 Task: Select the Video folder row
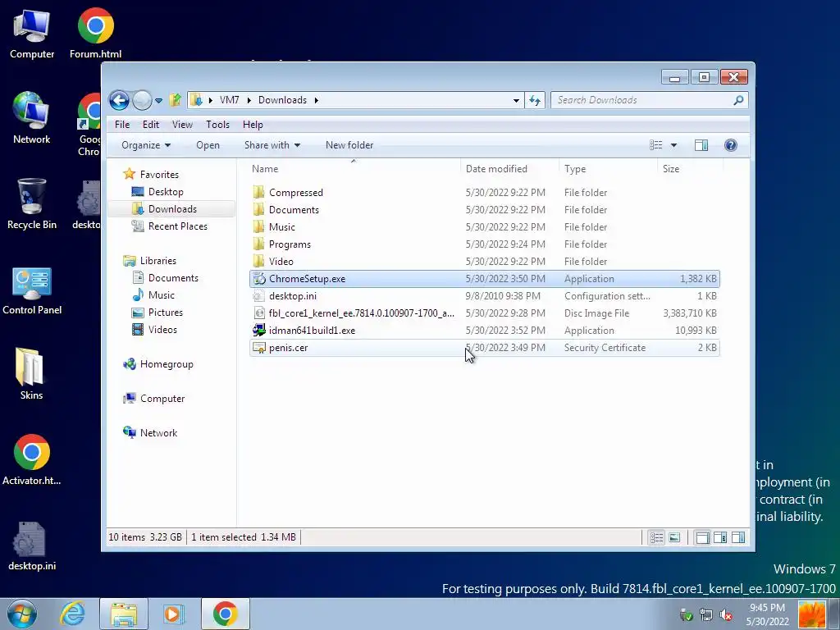coord(485,262)
